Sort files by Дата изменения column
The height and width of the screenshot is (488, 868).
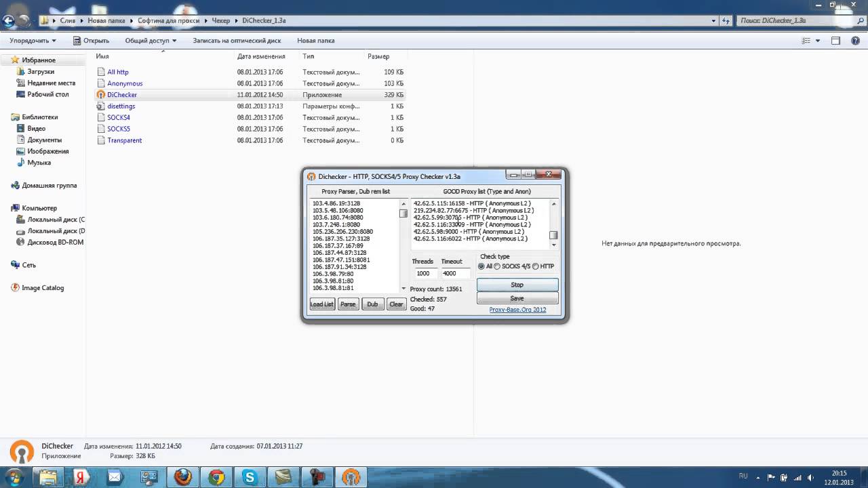coord(261,56)
